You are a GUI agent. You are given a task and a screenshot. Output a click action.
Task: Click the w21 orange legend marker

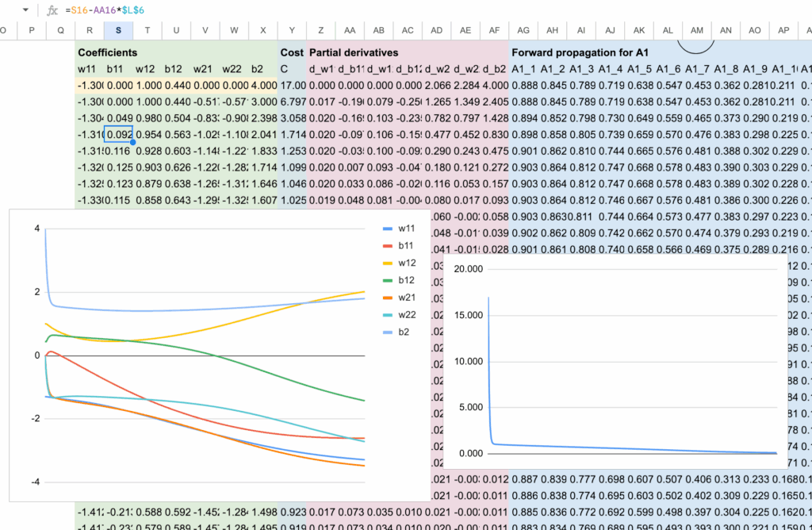(x=388, y=297)
